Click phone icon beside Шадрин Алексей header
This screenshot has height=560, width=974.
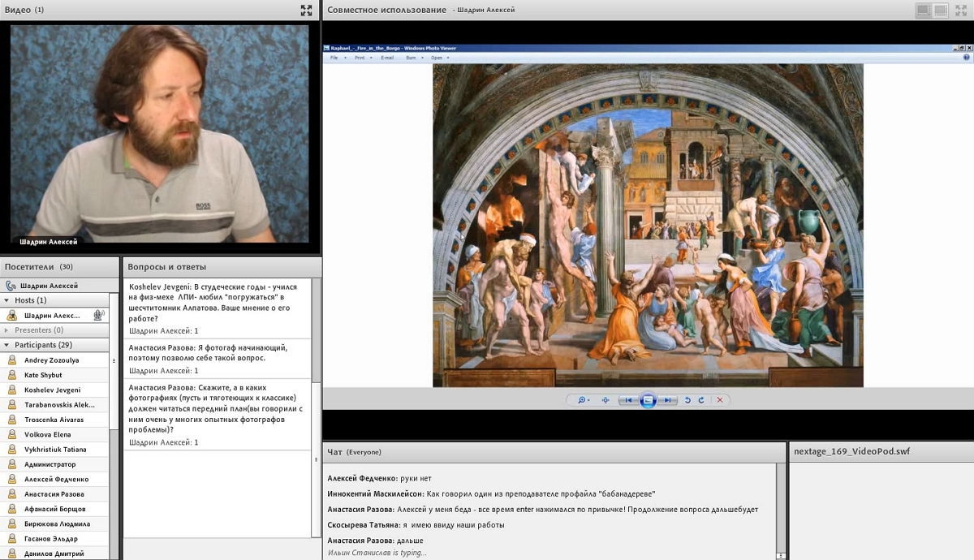tap(11, 286)
